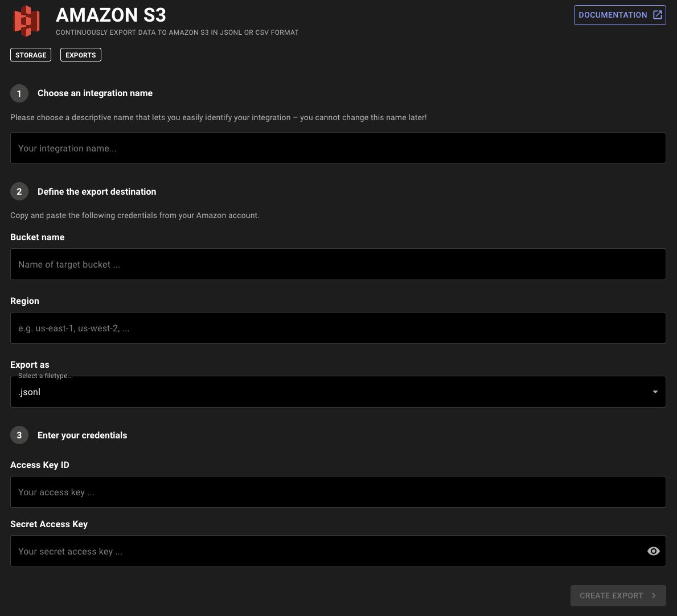Select the Exports tag
Screen dimensions: 677x616
tap(81, 55)
